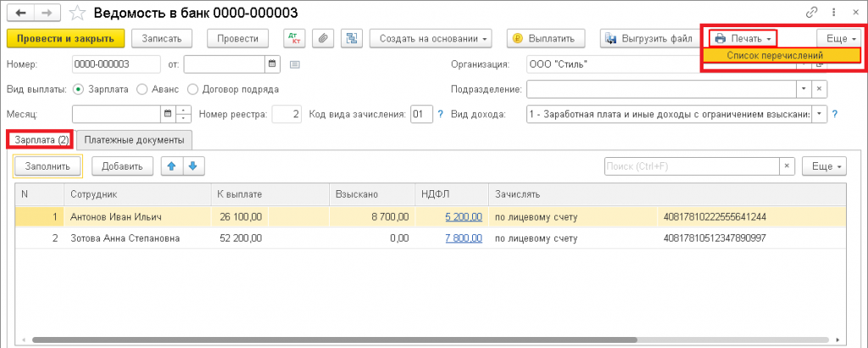
Task: Click the document structure icon
Action: point(352,38)
